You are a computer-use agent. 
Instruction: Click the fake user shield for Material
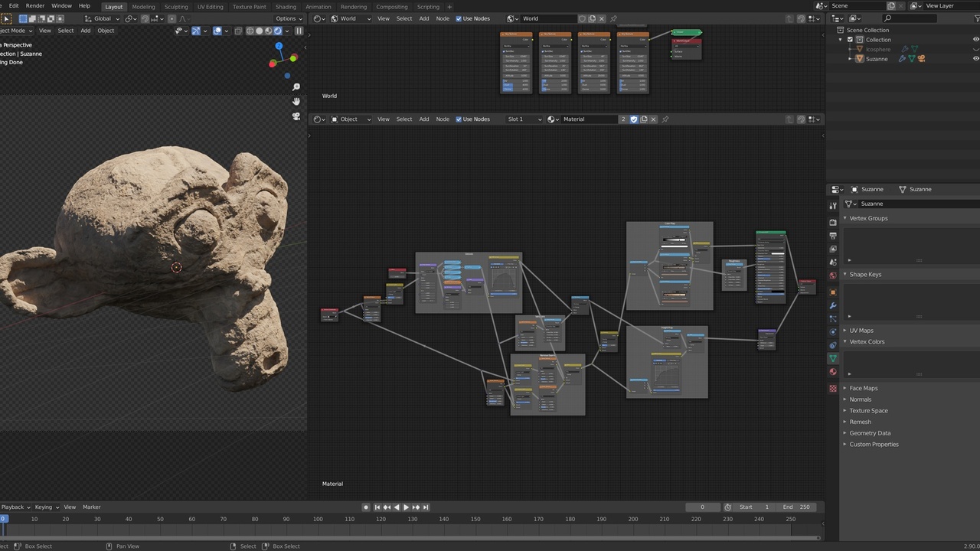[634, 119]
